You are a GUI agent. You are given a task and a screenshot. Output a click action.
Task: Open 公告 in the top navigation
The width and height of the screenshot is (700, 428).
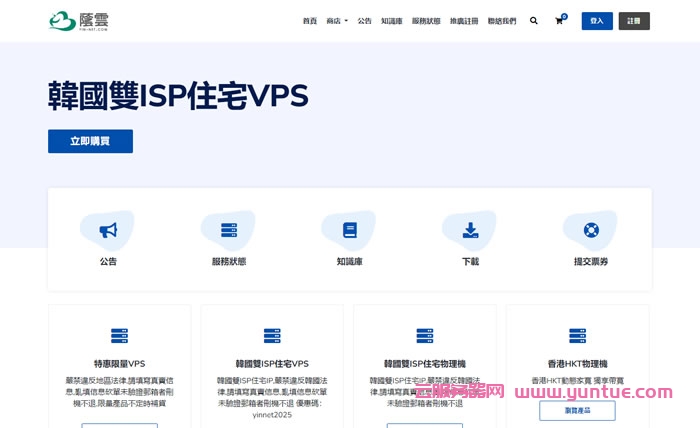pos(364,21)
